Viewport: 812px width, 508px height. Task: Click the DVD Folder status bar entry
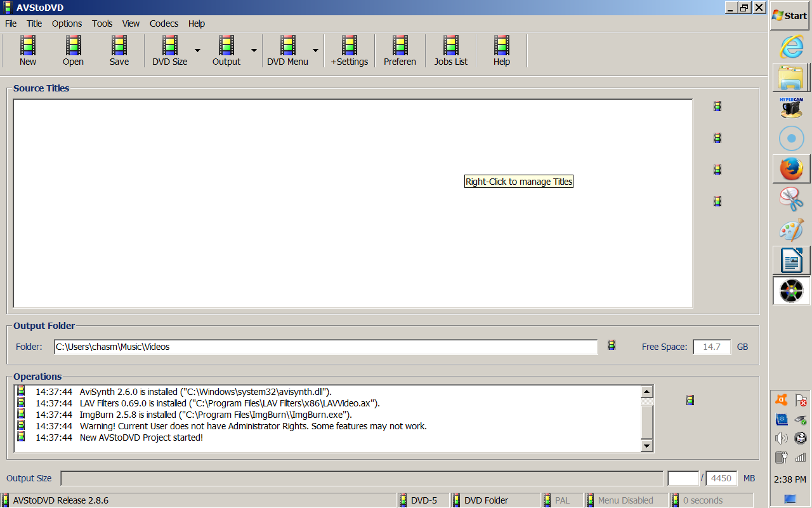tap(495, 500)
